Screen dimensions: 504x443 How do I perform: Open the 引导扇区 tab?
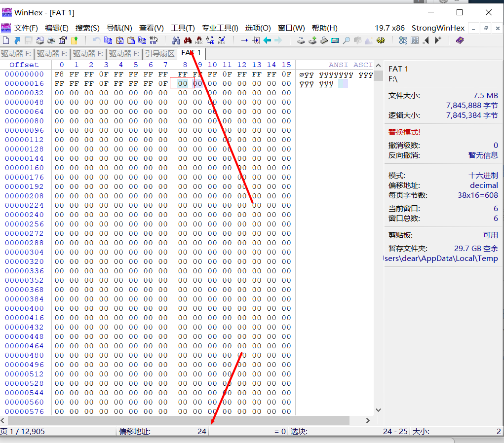point(160,53)
